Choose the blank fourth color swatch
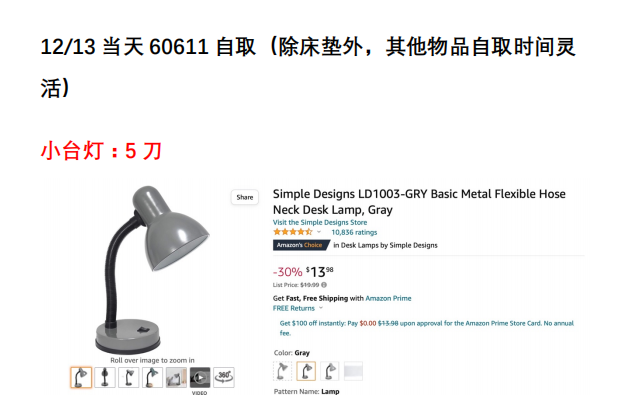Image resolution: width=639 pixels, height=419 pixels. pyautogui.click(x=353, y=371)
